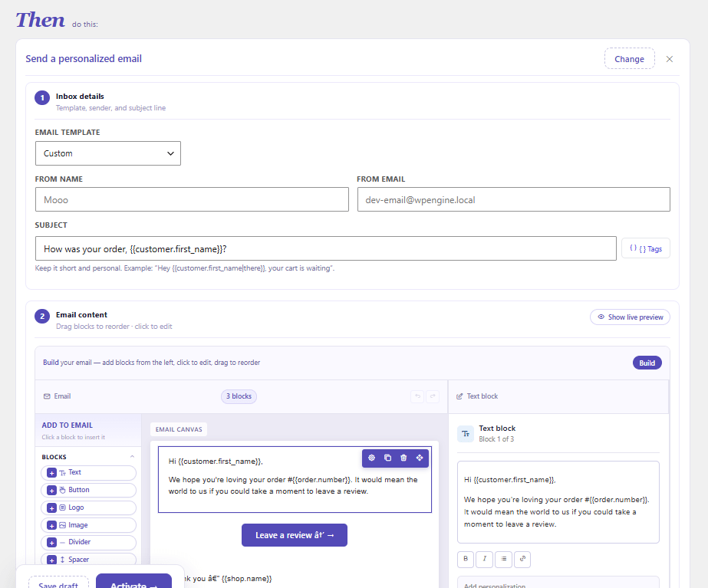The image size is (708, 588).
Task: Open the Email Template dropdown
Action: 108,153
